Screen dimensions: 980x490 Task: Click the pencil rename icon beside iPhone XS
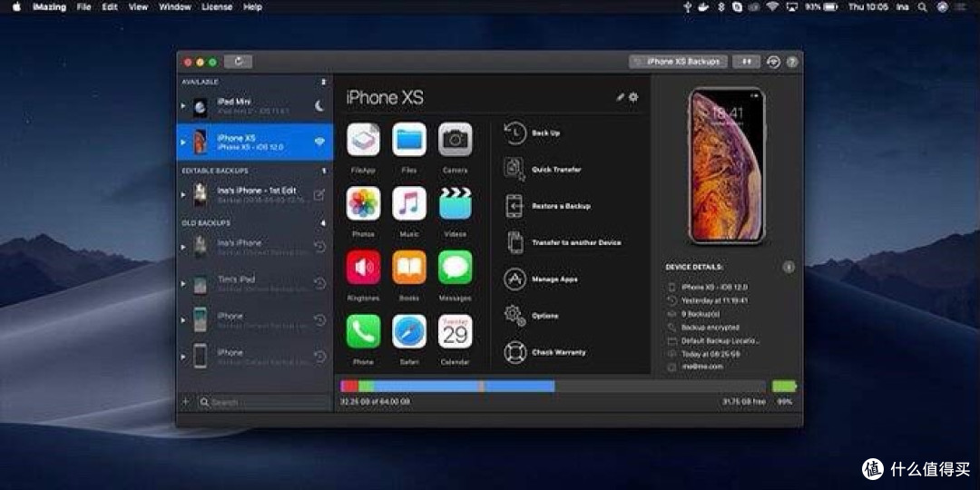[621, 97]
